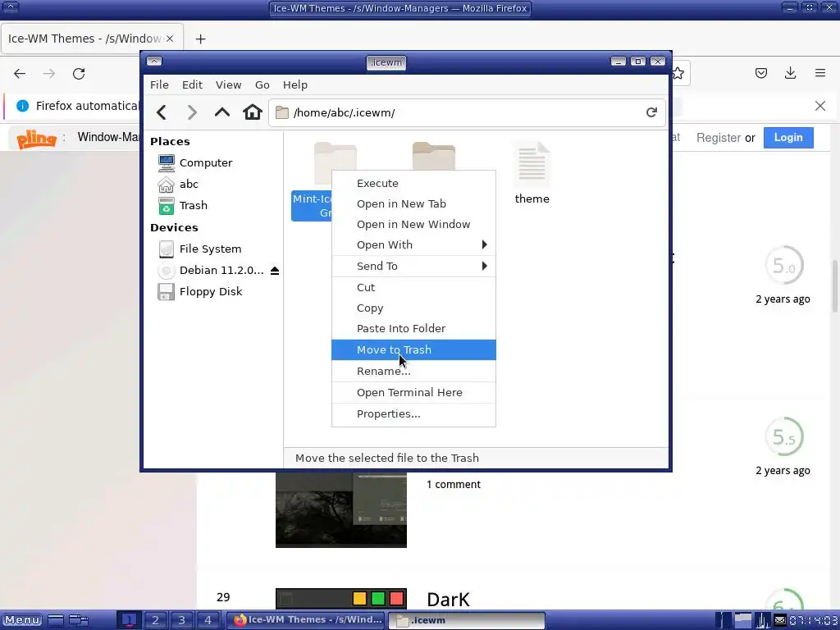Open the home folder via house icon
This screenshot has height=630, width=840.
point(253,112)
